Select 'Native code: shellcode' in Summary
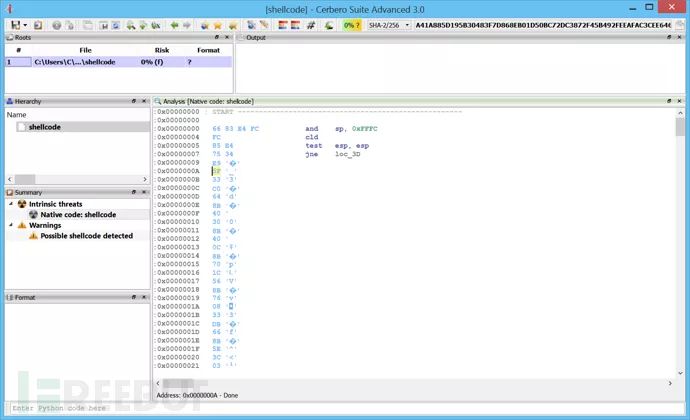 click(x=78, y=214)
